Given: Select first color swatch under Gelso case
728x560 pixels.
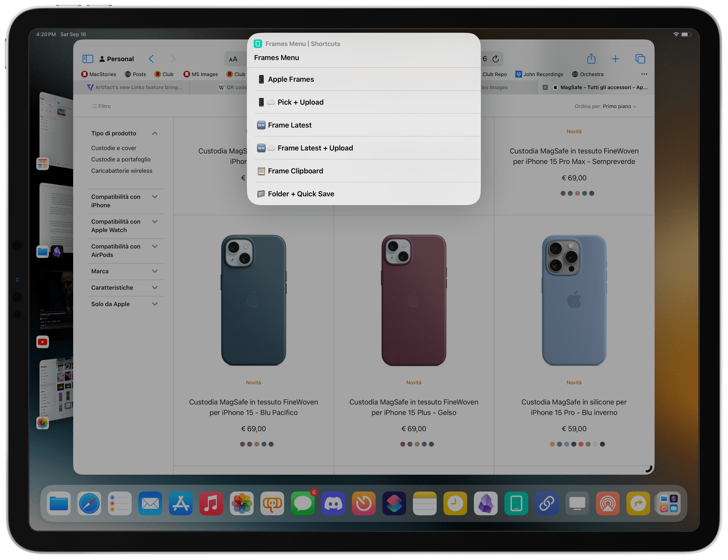Looking at the screenshot, I should pos(403,444).
